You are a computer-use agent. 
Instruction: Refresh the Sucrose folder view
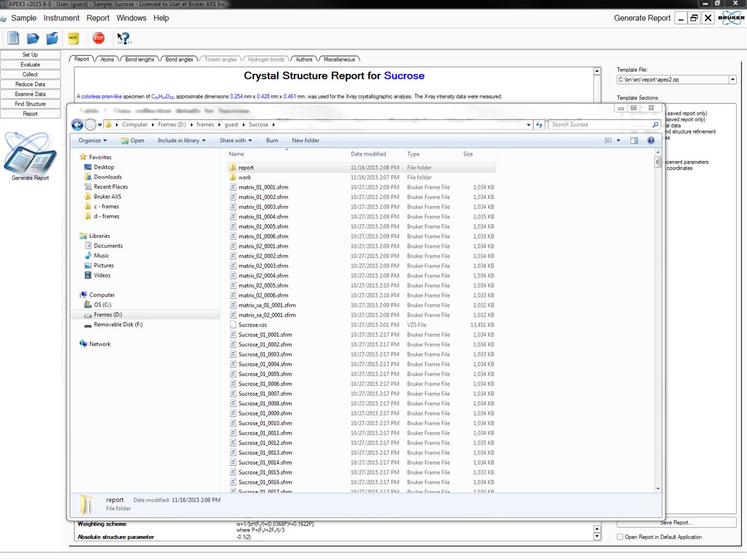tap(539, 124)
